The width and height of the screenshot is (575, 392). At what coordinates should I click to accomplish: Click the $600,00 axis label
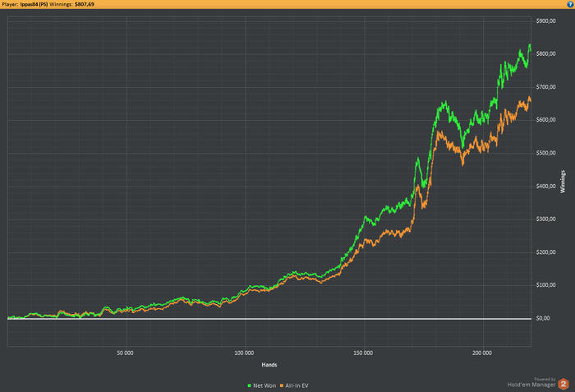545,120
